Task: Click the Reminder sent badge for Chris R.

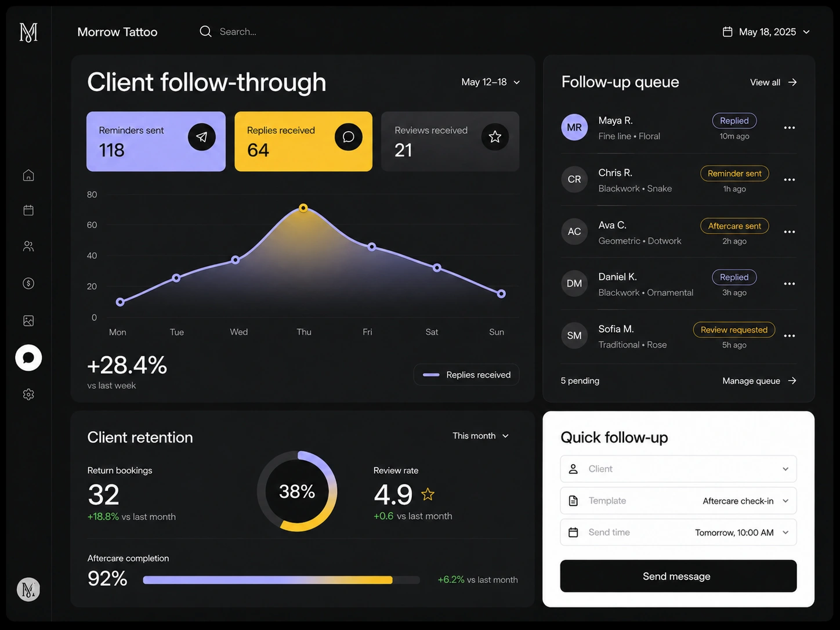Action: point(734,173)
